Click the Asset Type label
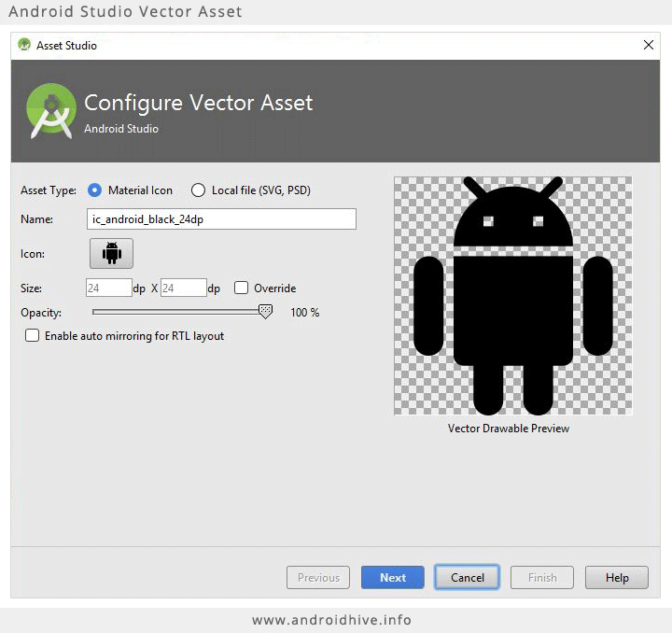 [49, 190]
